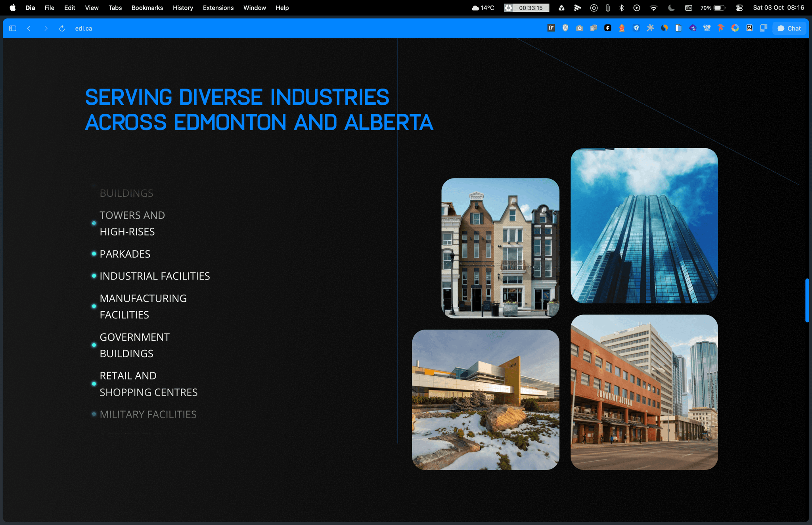812x525 pixels.
Task: Open the Apple menu
Action: (x=13, y=8)
